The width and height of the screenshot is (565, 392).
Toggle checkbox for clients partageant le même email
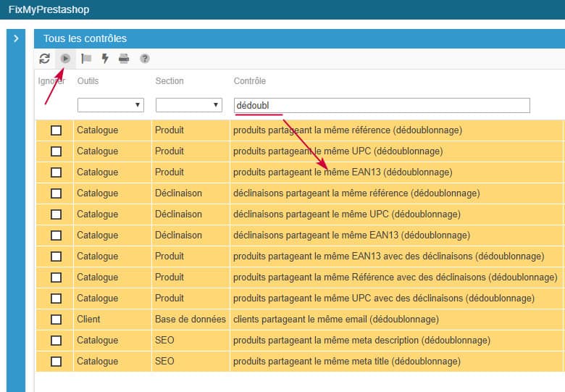(x=56, y=320)
